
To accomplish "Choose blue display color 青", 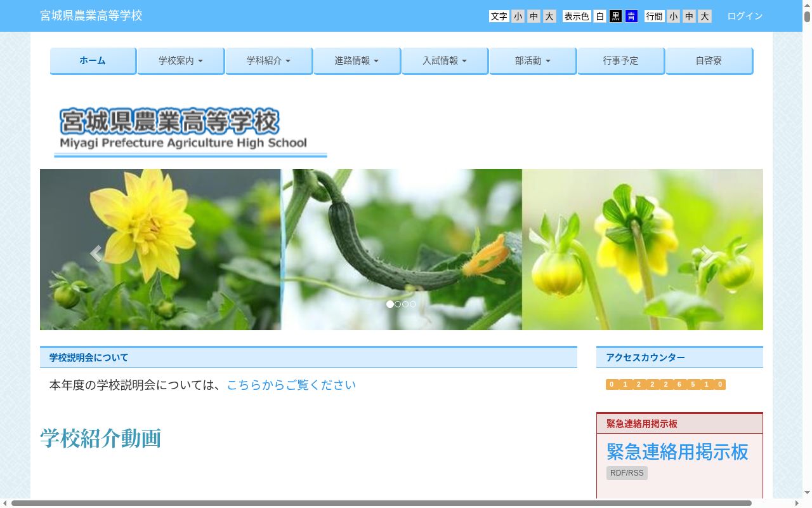I will 631,17.
